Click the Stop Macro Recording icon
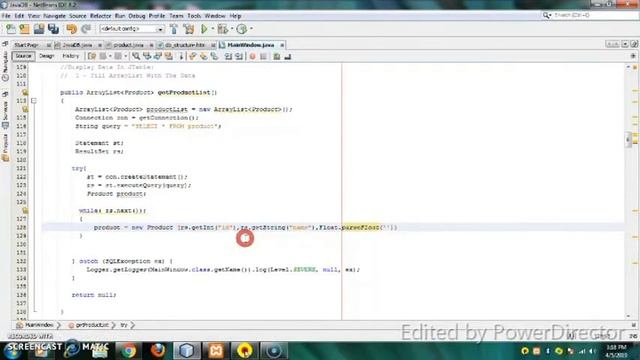Viewport: 640px width, 360px height. click(x=263, y=56)
